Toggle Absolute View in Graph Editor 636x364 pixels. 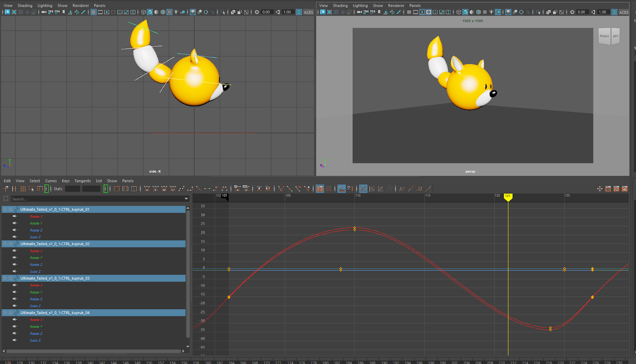click(363, 189)
